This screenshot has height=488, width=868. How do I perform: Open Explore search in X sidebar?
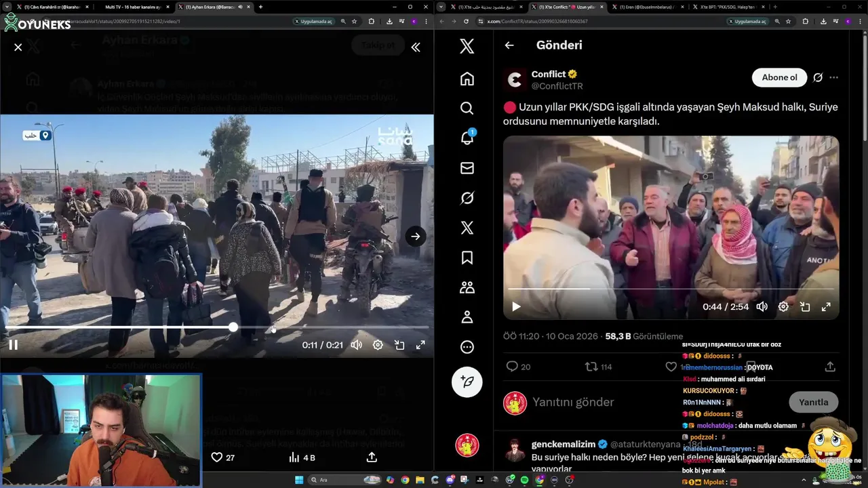coord(467,108)
